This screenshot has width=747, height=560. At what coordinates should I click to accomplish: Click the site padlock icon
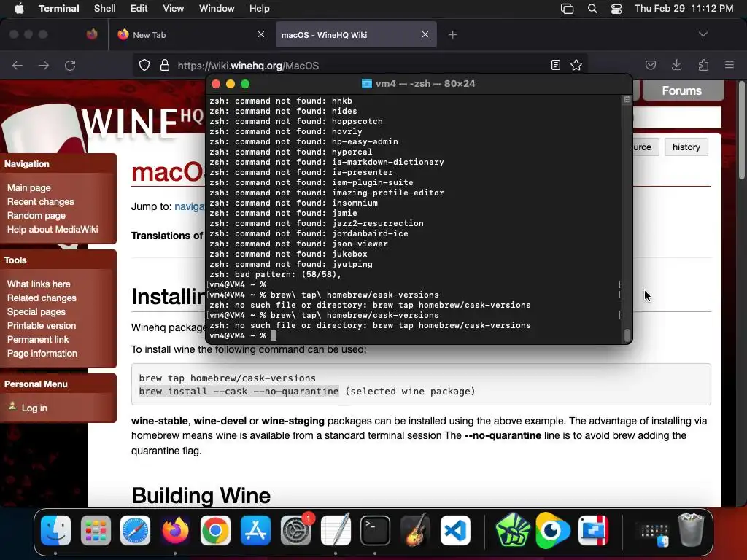click(165, 65)
